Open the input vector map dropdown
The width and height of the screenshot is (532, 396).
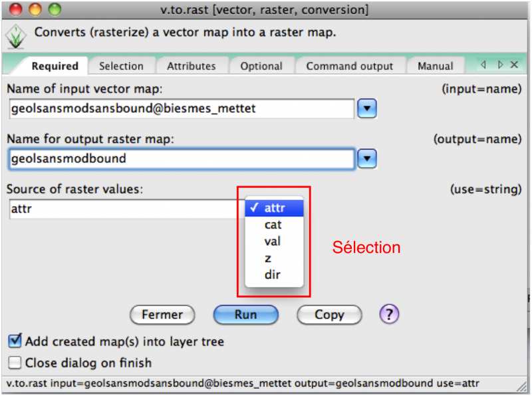tap(367, 108)
